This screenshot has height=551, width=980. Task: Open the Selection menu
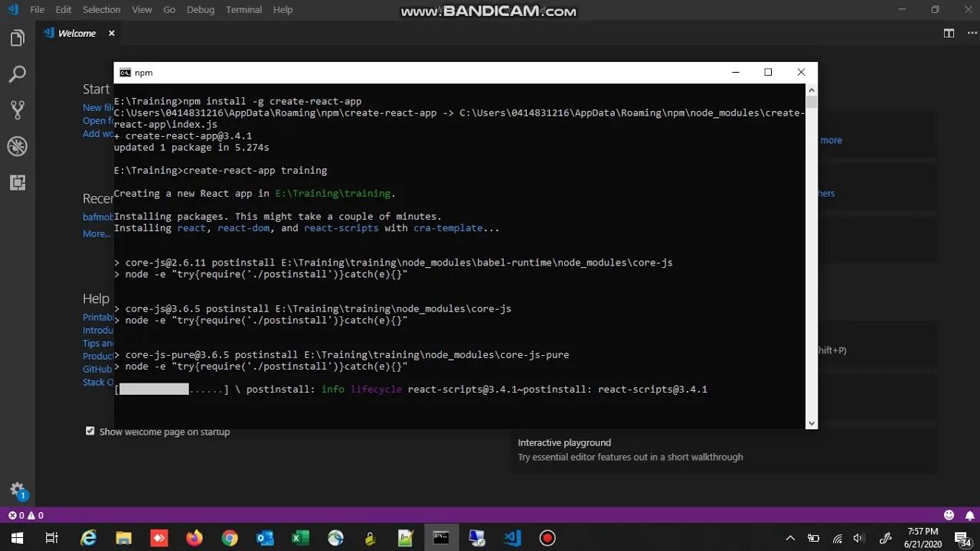(x=102, y=9)
